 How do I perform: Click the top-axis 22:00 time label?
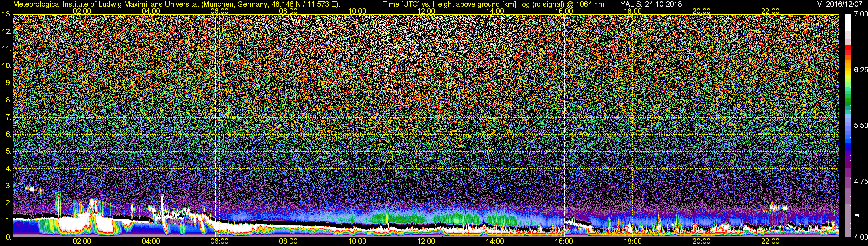(x=770, y=11)
